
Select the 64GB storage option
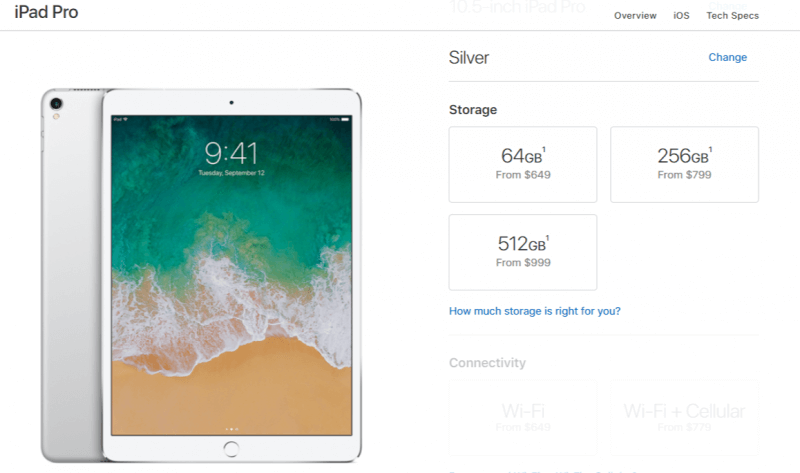click(x=523, y=164)
